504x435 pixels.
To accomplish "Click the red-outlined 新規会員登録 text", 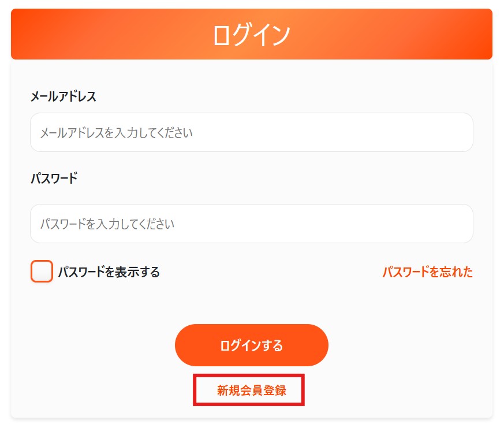I will 251,391.
